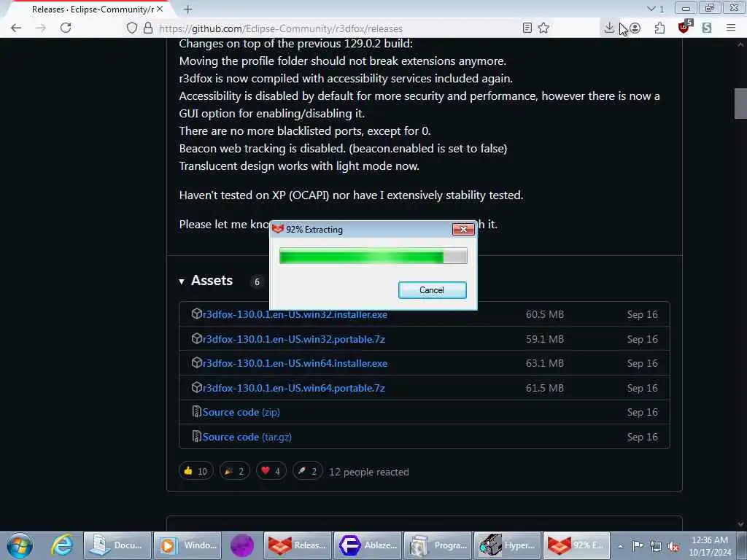
Task: Reload the GitHub releases page
Action: coord(66,28)
